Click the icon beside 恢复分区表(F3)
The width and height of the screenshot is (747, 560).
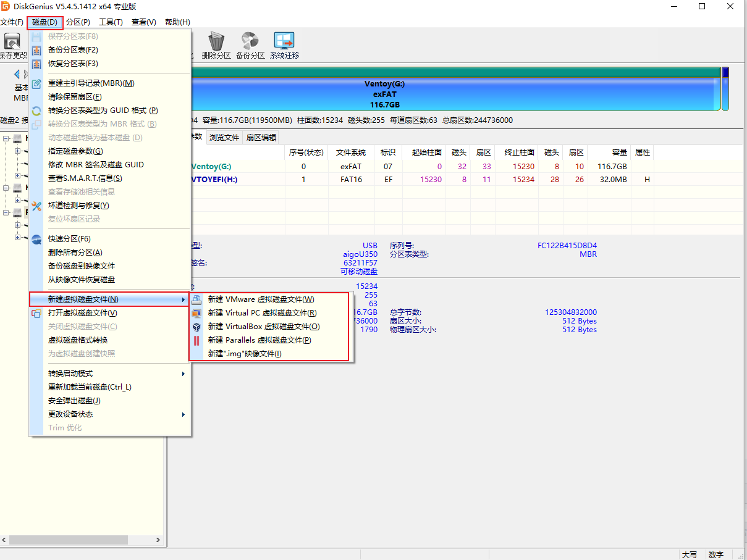pos(36,64)
